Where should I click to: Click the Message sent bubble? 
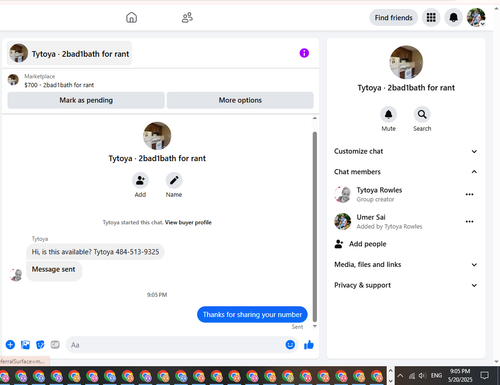point(54,270)
